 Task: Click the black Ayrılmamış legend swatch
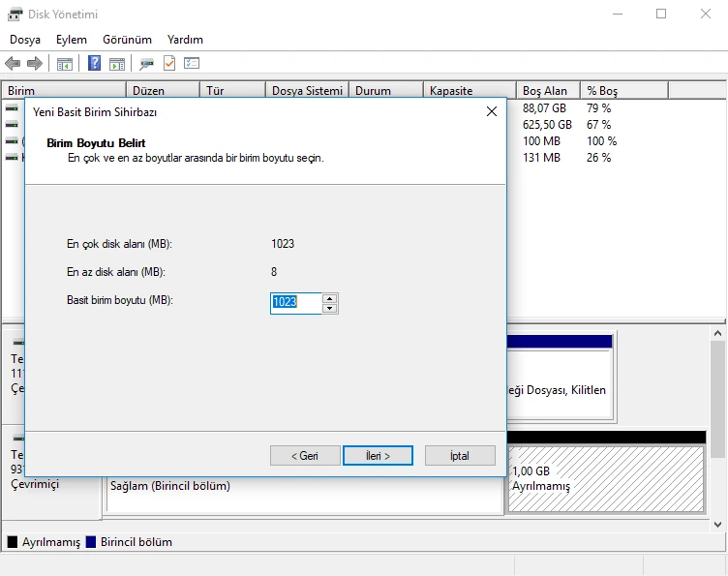coord(13,542)
